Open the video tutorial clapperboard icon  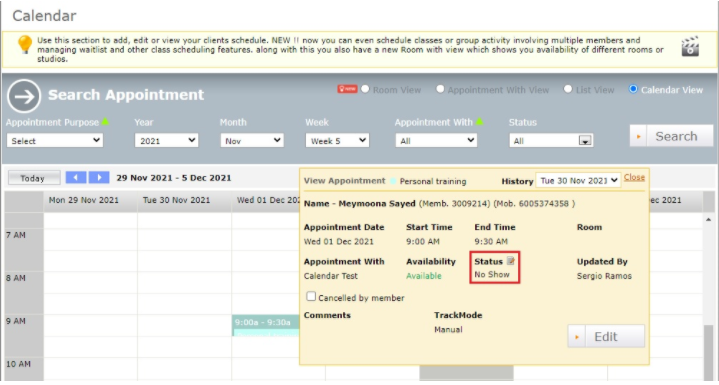click(x=690, y=46)
